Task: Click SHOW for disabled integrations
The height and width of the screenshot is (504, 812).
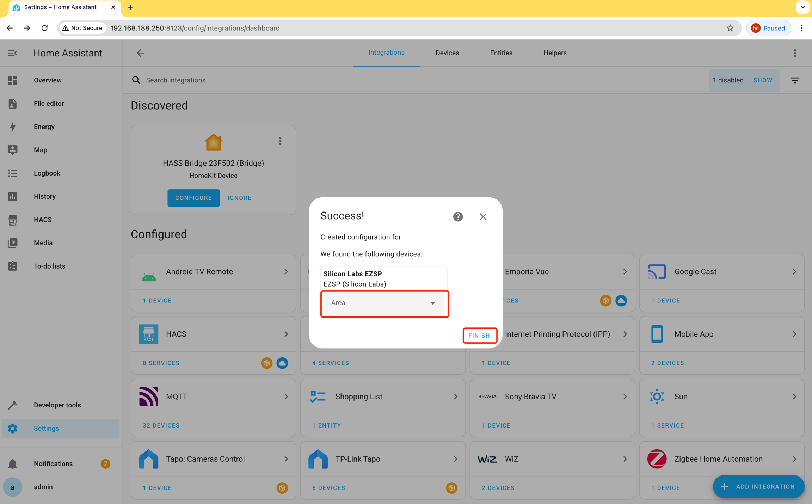Action: pyautogui.click(x=763, y=80)
